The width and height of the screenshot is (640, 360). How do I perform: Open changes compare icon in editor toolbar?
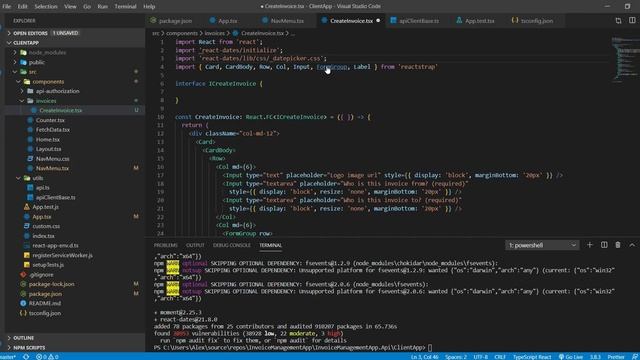tap(618, 20)
